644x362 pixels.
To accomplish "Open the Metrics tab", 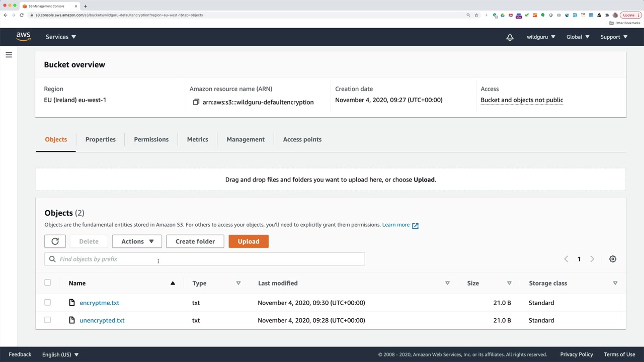I will (197, 139).
